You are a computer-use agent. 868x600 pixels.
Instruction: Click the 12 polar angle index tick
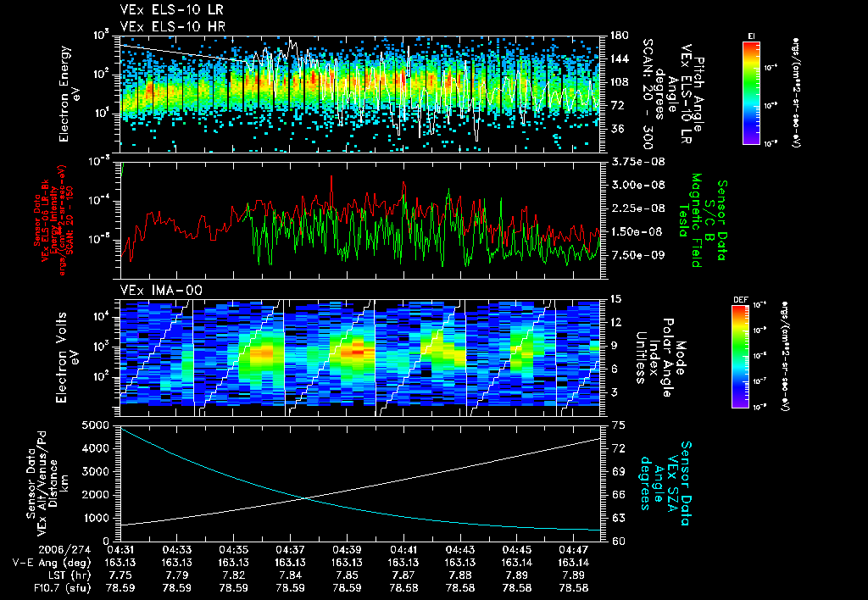click(x=615, y=322)
